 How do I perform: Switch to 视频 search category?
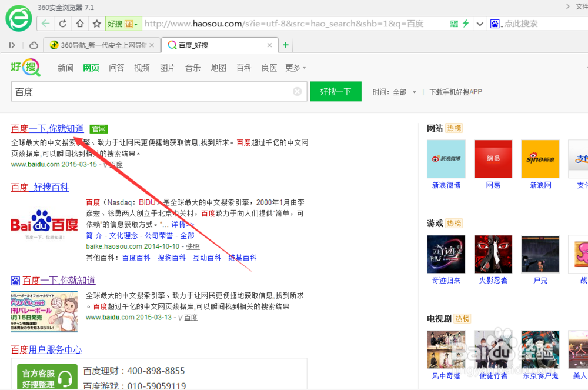click(x=142, y=68)
